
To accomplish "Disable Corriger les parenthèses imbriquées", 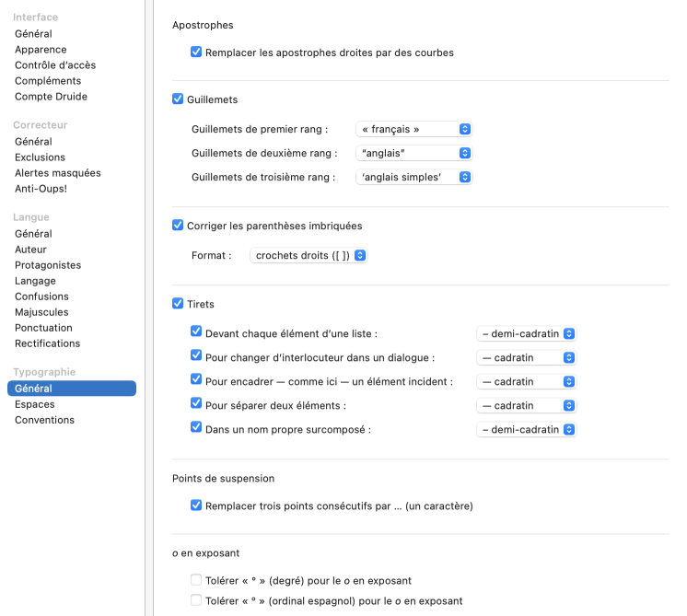I will [178, 225].
